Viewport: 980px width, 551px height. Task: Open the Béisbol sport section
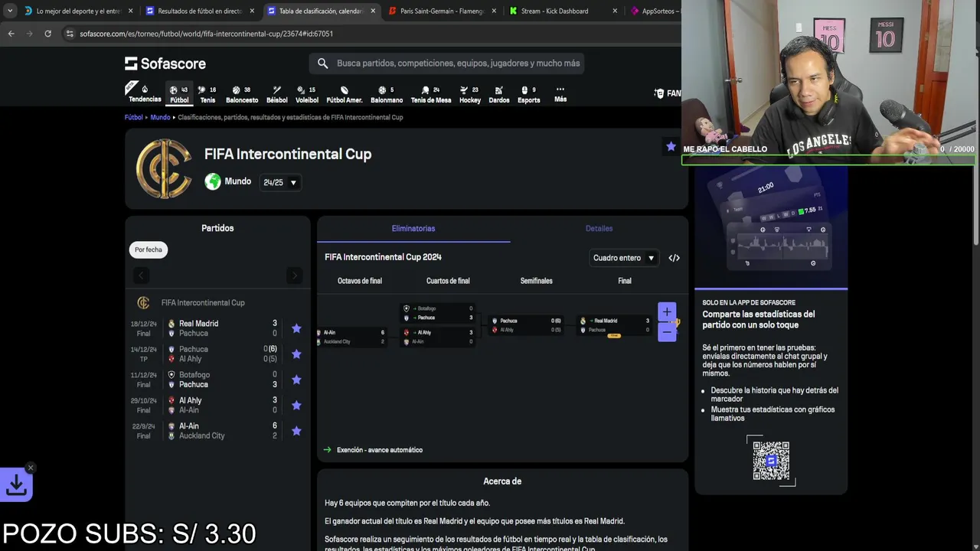[276, 94]
